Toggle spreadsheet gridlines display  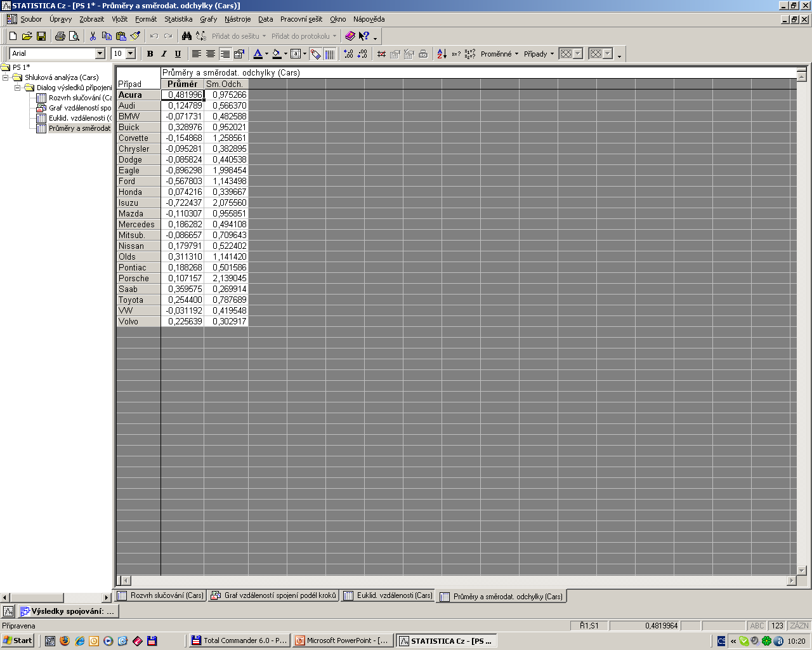pos(330,54)
